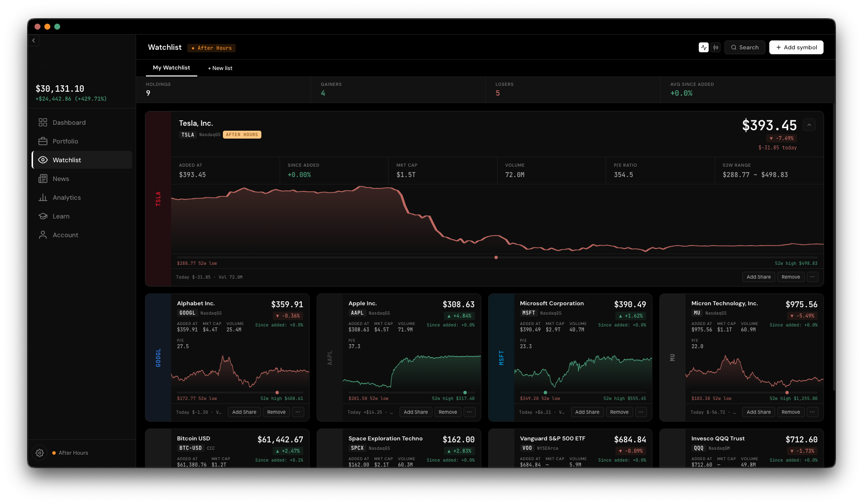The image size is (863, 504).
Task: Open more options on the Tesla card
Action: [812, 277]
